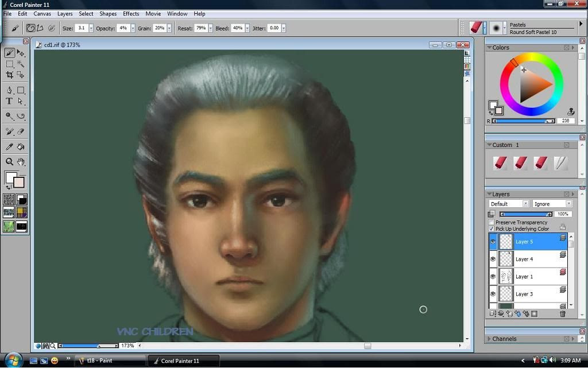The image size is (588, 368).
Task: Open the Resat slider dropdown
Action: (210, 28)
